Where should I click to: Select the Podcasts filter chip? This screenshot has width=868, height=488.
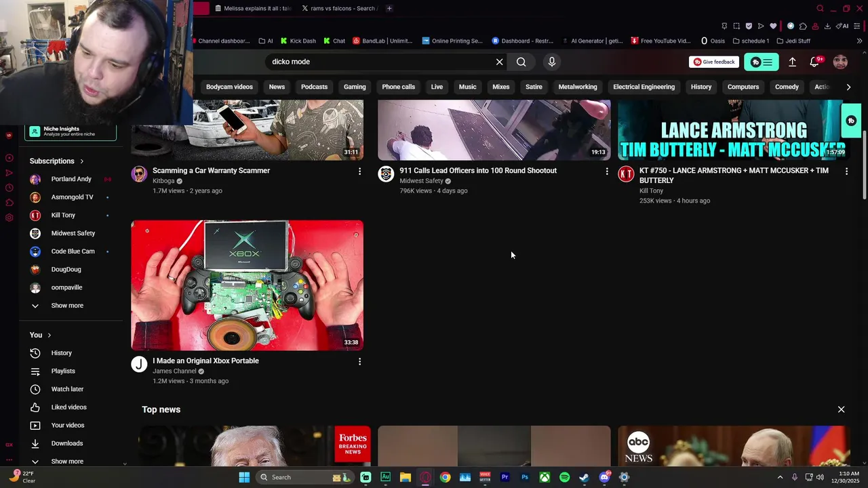(x=314, y=87)
